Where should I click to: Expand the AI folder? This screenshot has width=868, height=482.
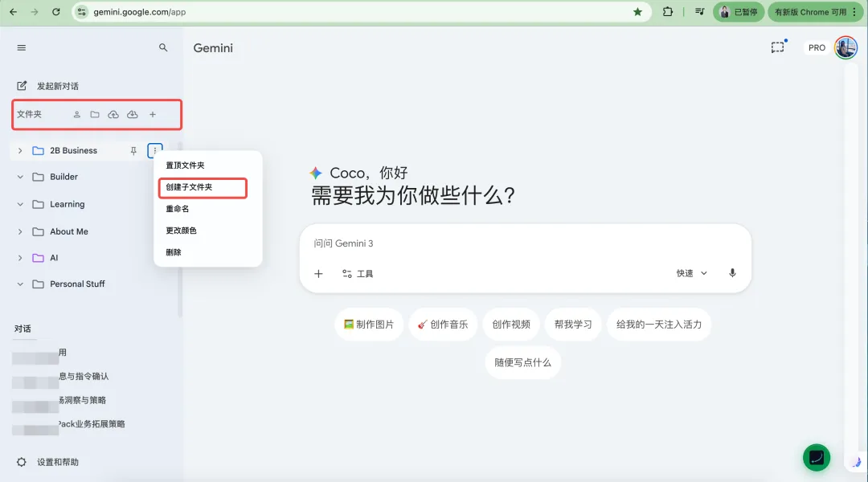coord(20,258)
